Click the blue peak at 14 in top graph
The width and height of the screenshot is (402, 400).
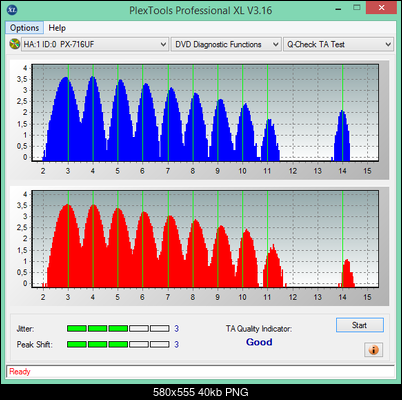tap(342, 136)
